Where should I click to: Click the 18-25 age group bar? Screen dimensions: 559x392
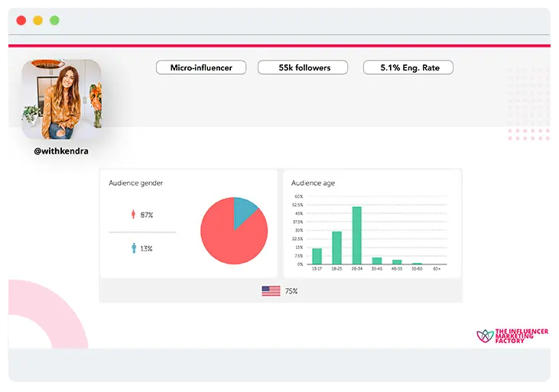click(336, 248)
